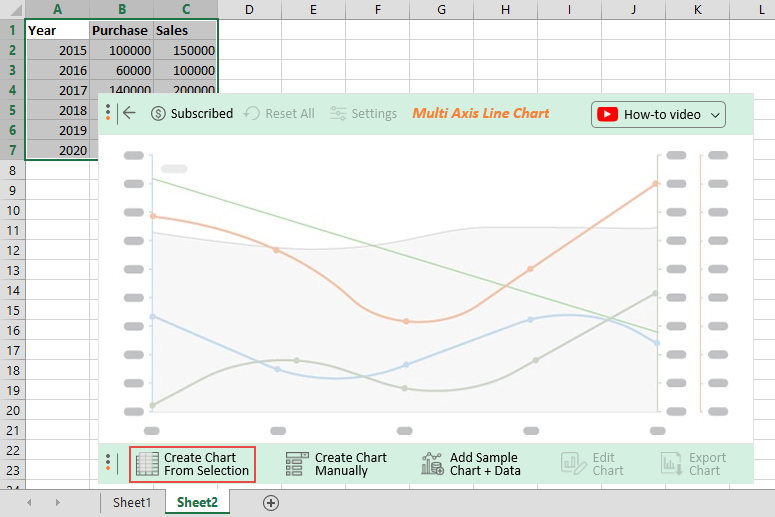Select row 8 header
The width and height of the screenshot is (775, 517).
tap(12, 171)
